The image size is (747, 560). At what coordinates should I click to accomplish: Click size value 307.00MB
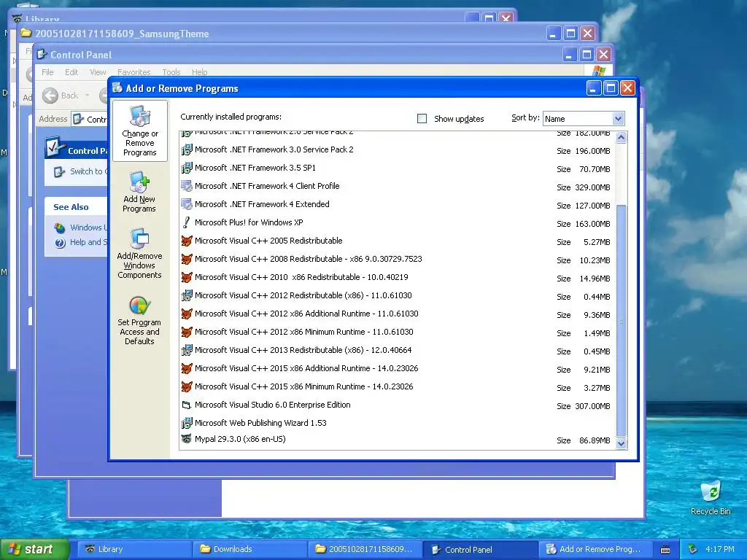coord(592,406)
